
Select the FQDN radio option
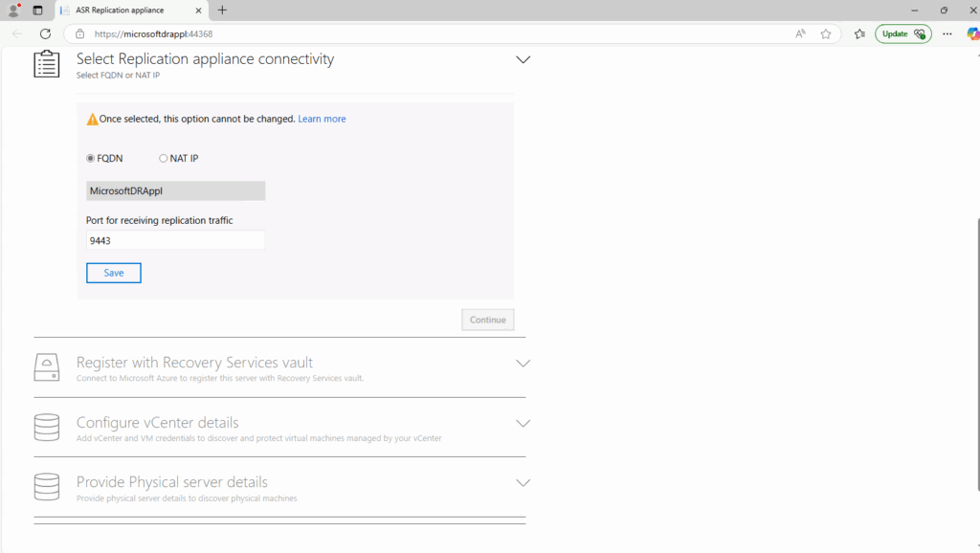tap(91, 159)
